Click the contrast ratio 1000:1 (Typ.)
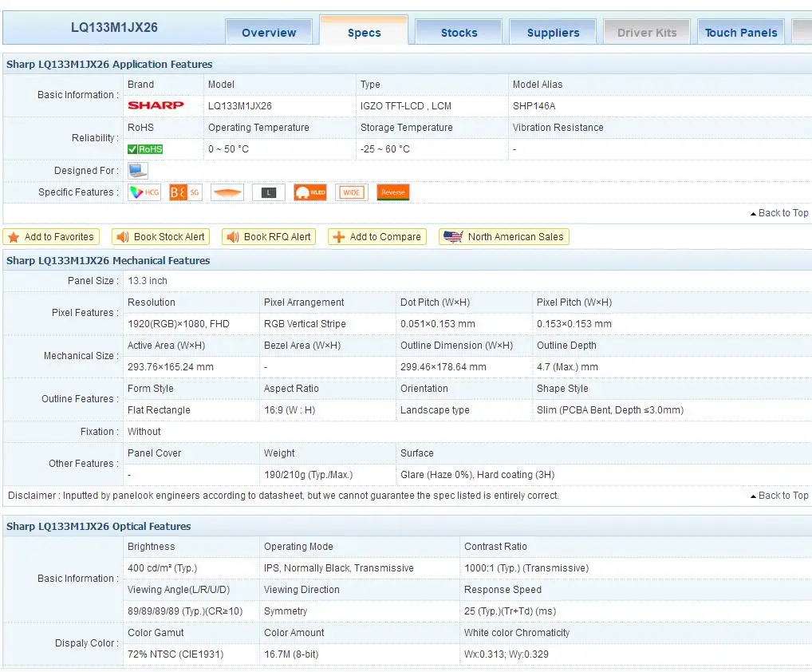The image size is (812, 672). (526, 568)
